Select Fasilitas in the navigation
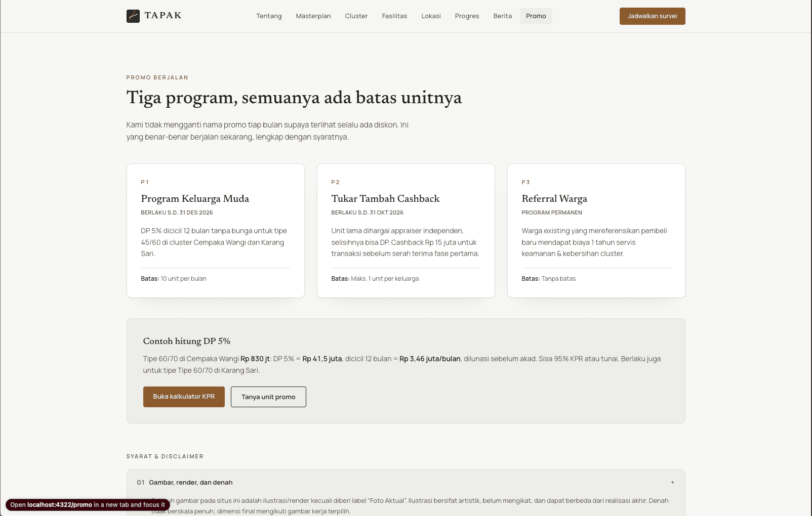The height and width of the screenshot is (516, 812). pos(394,16)
